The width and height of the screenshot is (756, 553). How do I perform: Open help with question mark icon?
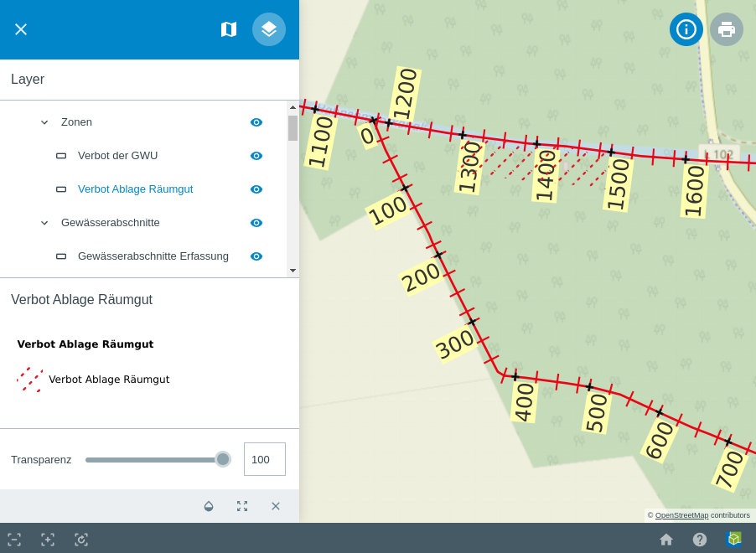(700, 540)
